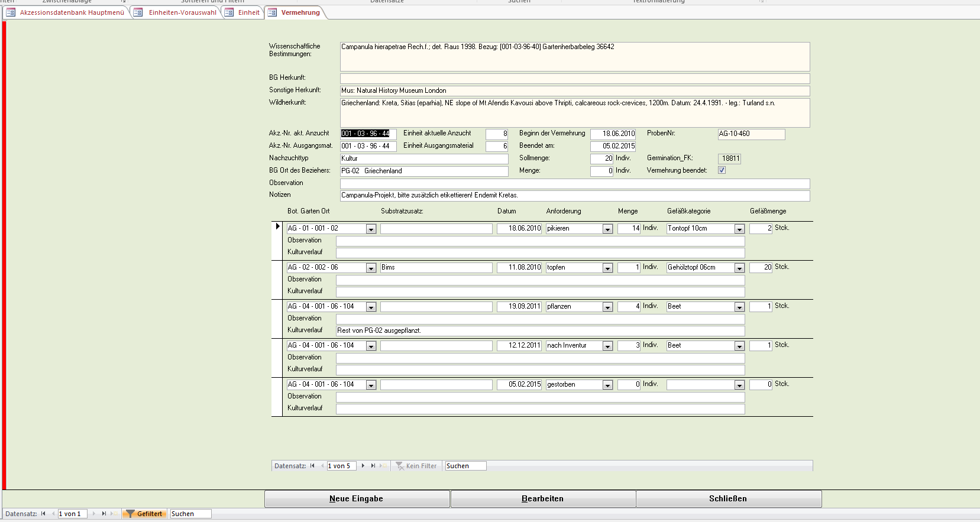Open Bot. Garten Ort dropdown in 12.12.2011 row

(x=371, y=346)
